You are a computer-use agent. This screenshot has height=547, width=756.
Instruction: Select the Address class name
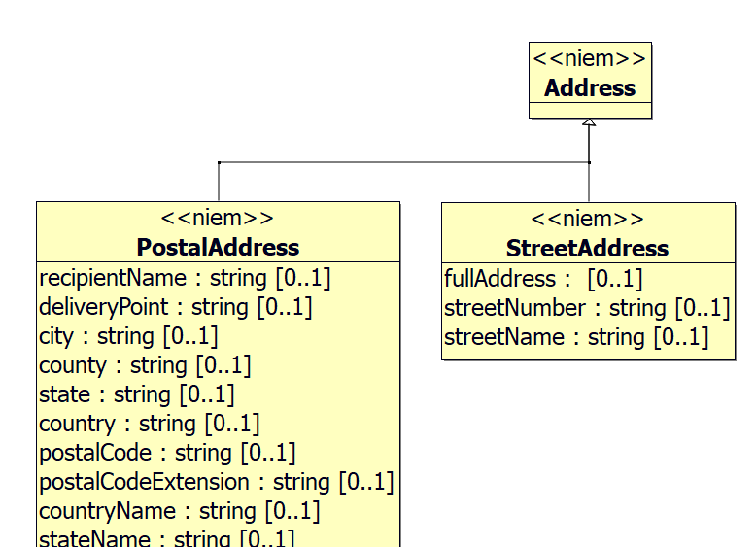point(590,88)
